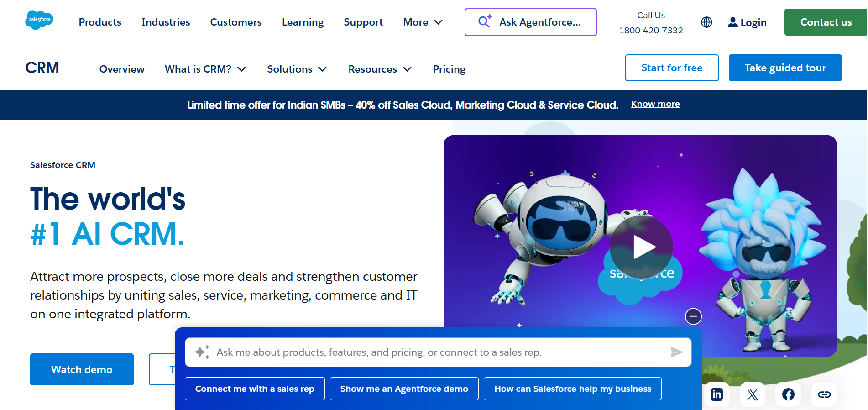Image resolution: width=868 pixels, height=410 pixels.
Task: Open Support menu
Action: tap(363, 22)
